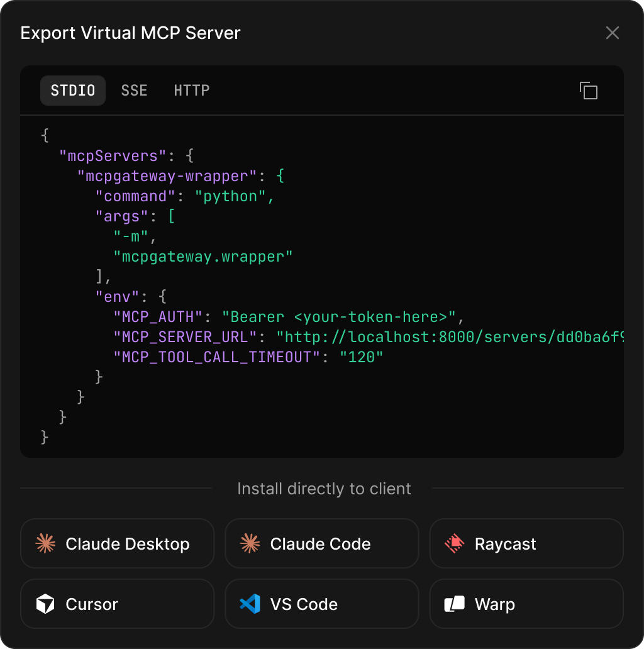Install the server into Raycast
Image resolution: width=644 pixels, height=649 pixels.
click(526, 543)
